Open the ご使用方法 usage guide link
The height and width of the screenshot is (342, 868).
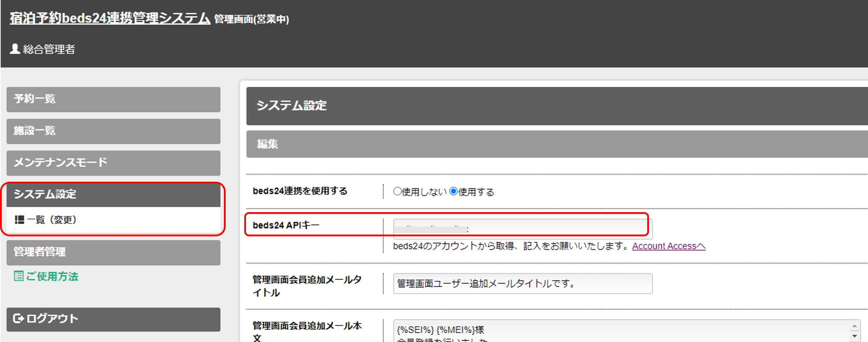(52, 277)
